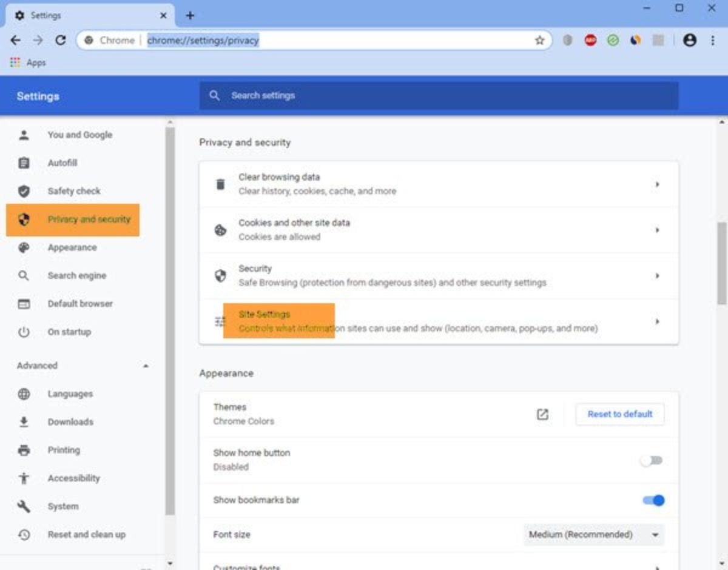Click the Reset to default button
The image size is (728, 570).
[x=620, y=414]
